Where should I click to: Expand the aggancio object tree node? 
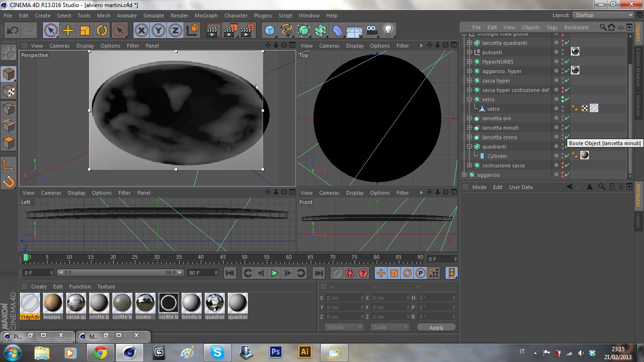464,175
